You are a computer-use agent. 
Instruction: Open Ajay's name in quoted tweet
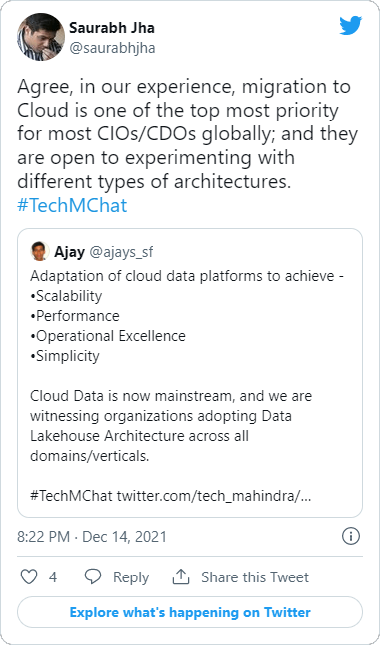point(69,251)
